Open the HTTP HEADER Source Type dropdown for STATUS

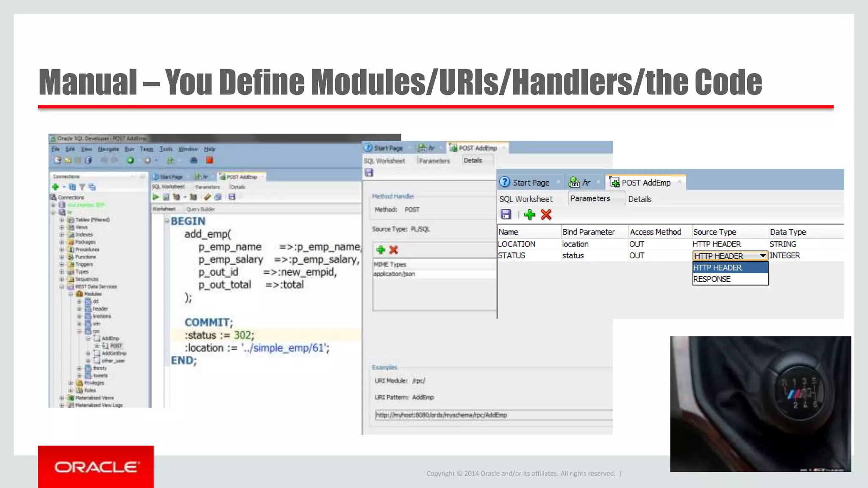tap(763, 256)
